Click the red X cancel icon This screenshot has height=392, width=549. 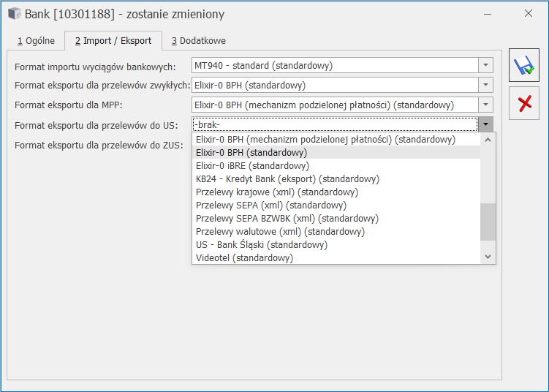[524, 103]
